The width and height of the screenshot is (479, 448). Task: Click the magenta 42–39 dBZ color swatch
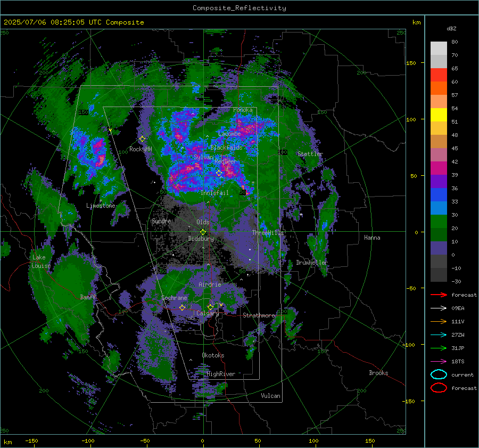[x=439, y=168]
